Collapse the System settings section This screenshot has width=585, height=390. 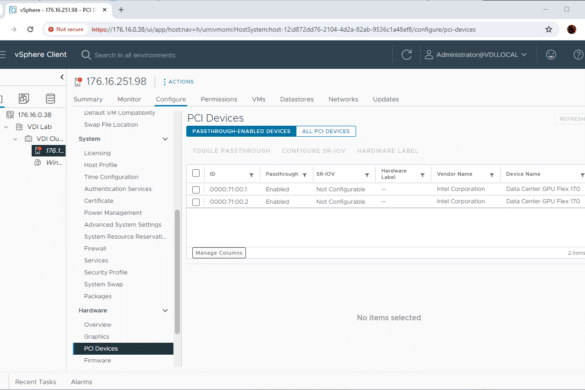(165, 139)
